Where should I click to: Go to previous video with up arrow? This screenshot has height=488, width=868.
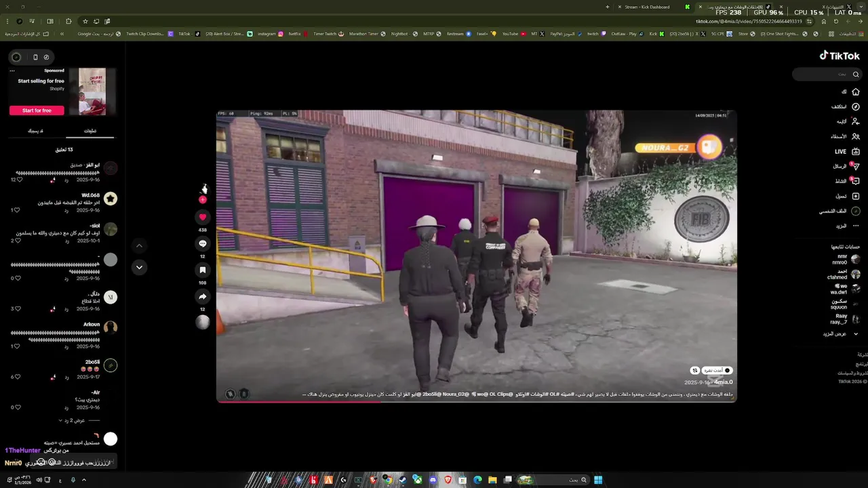[x=139, y=245]
